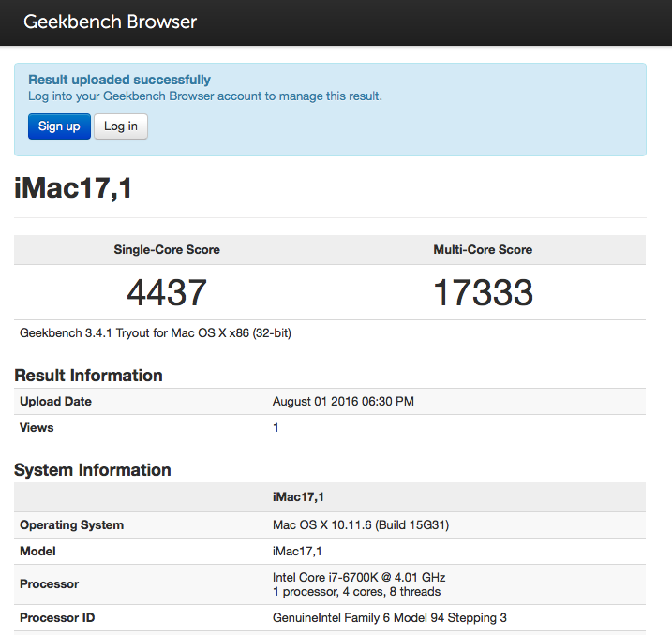
Task: Click the single-core score value 4437
Action: click(x=167, y=293)
